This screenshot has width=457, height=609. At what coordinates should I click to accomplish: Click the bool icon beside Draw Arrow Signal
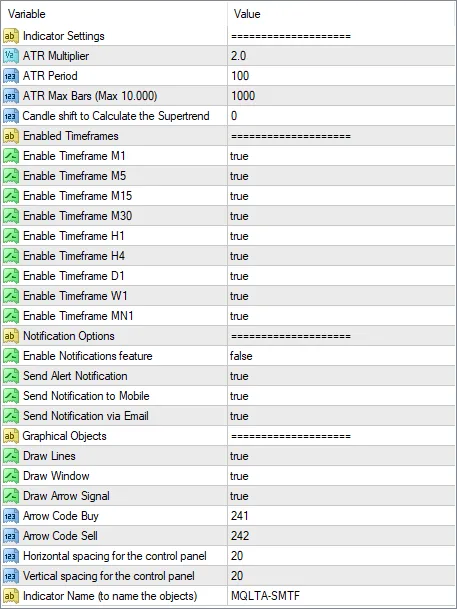pos(11,496)
